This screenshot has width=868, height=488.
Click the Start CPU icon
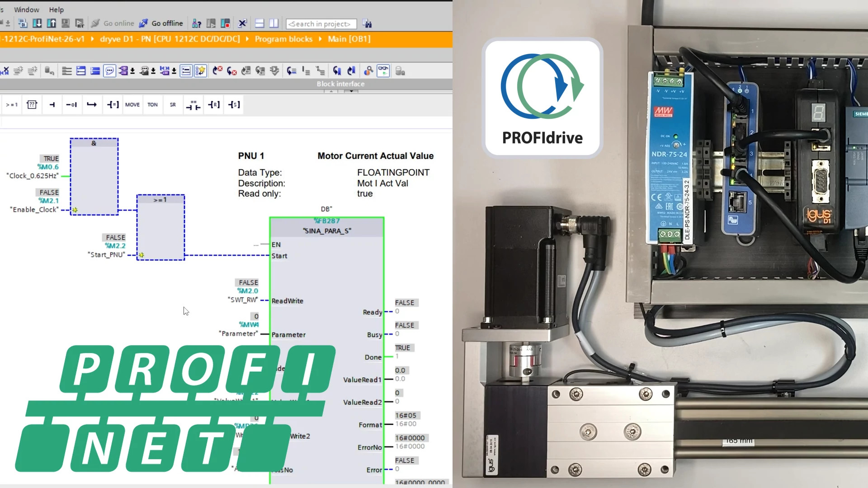211,23
